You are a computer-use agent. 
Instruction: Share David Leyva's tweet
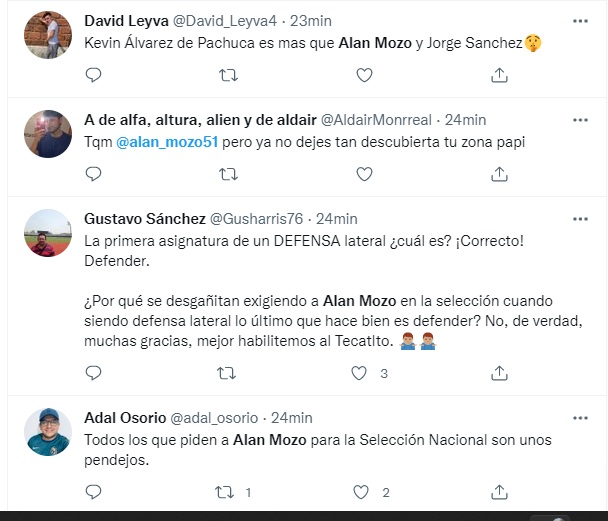point(500,74)
